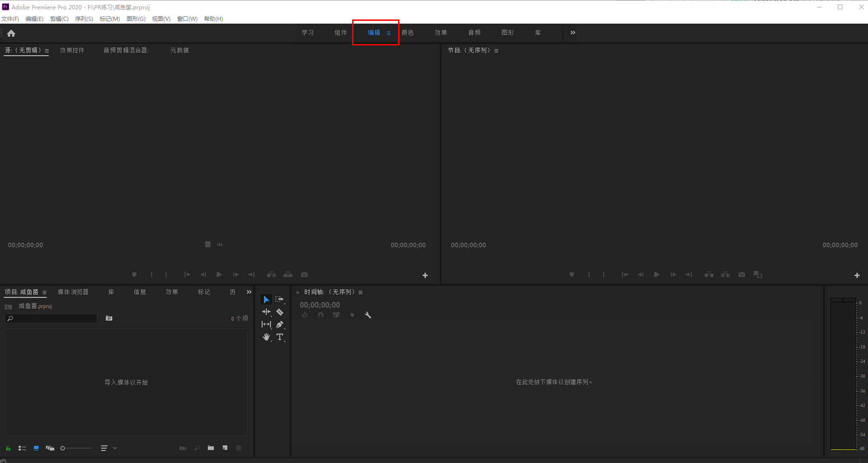The width and height of the screenshot is (868, 463).
Task: Open Sort Icons dropdown arrow
Action: pos(115,448)
